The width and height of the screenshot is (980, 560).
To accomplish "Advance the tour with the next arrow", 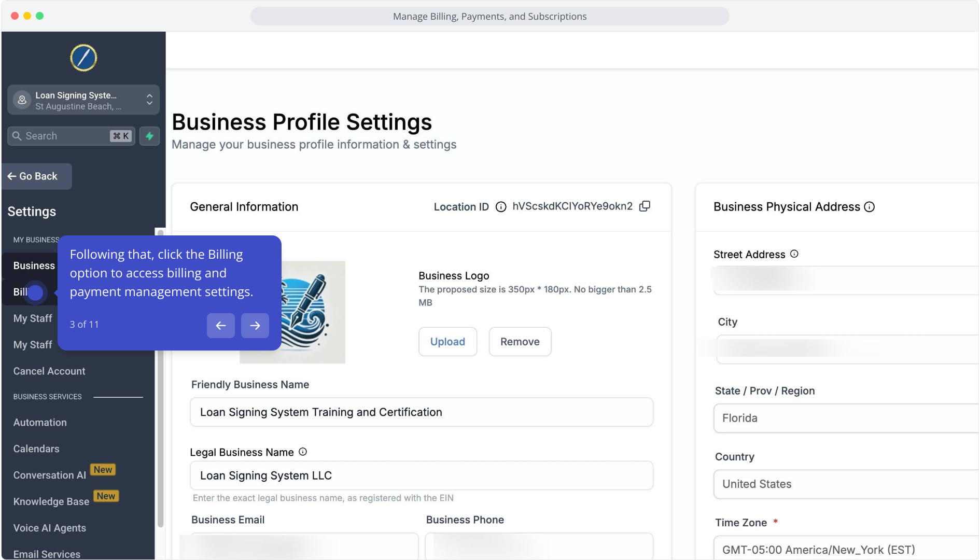I will (x=255, y=326).
